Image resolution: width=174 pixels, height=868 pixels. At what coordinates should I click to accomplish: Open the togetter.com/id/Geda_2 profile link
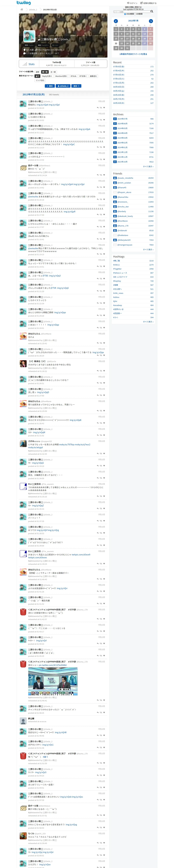51,50
